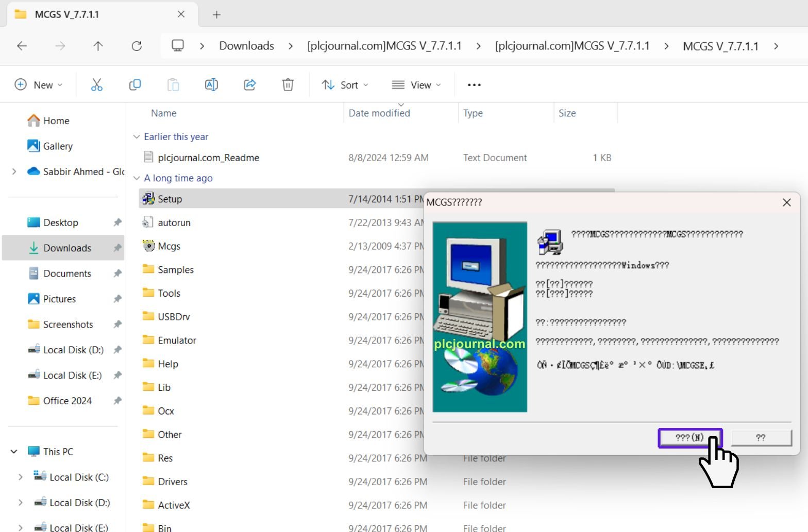This screenshot has height=532, width=808.
Task: Add a new tab with plus button
Action: click(216, 14)
